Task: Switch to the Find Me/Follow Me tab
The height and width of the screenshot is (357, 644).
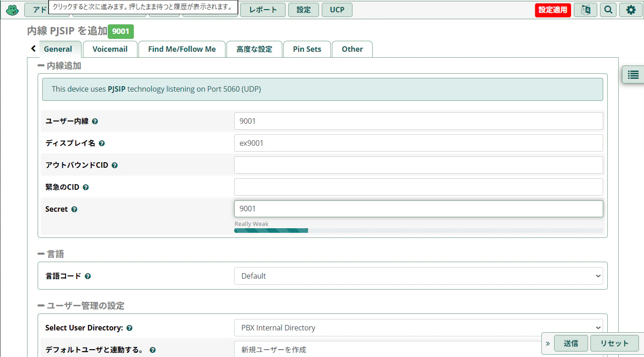Action: click(182, 49)
